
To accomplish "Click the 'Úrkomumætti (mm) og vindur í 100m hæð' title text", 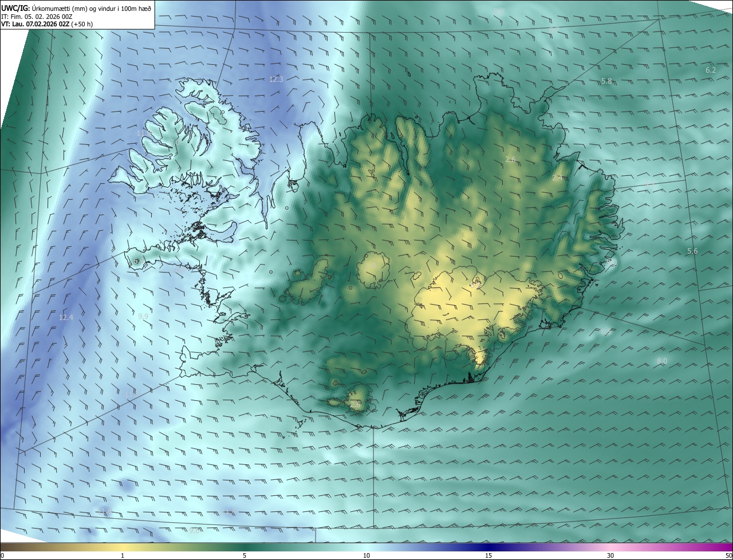I will [x=92, y=7].
